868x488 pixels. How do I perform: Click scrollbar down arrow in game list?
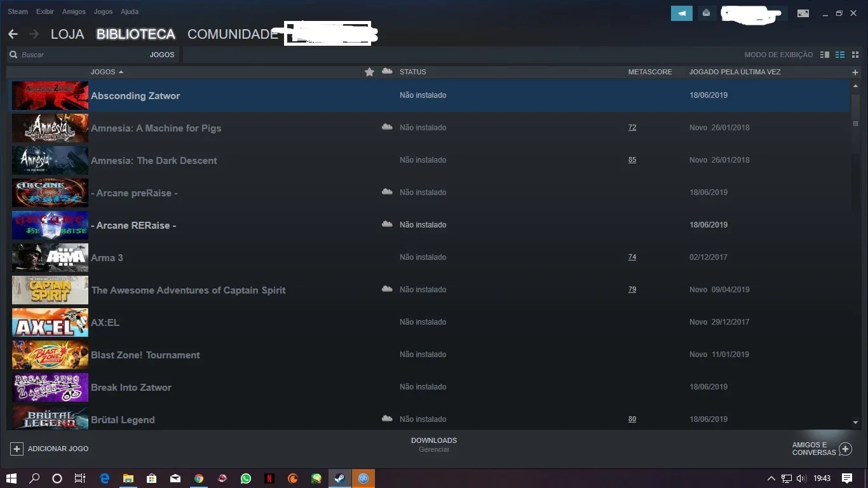[x=855, y=423]
